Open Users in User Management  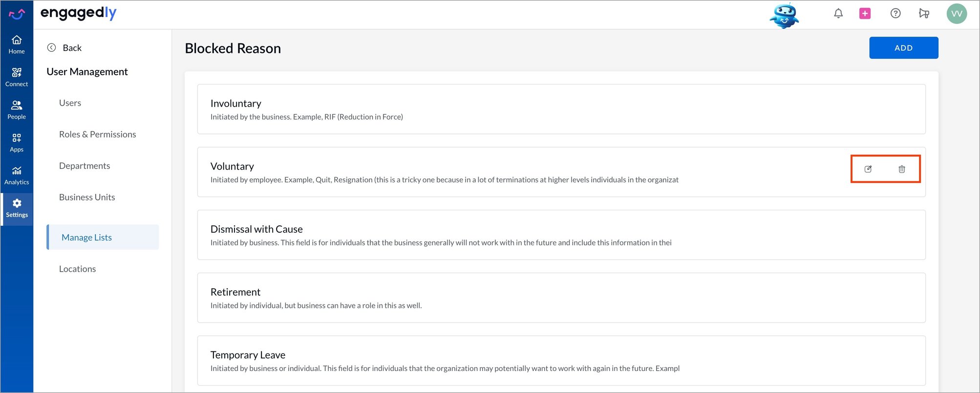coord(70,103)
